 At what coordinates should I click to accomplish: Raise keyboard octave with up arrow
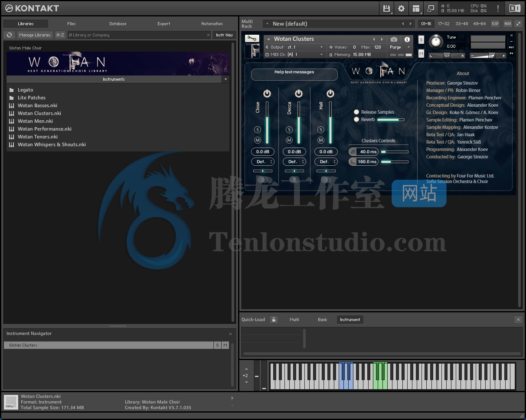coord(246,369)
